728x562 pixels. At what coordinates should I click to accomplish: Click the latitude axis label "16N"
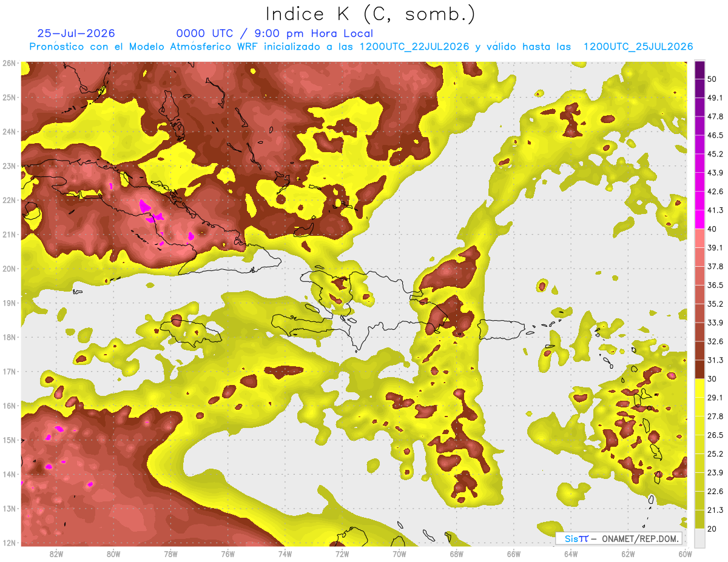(x=9, y=406)
